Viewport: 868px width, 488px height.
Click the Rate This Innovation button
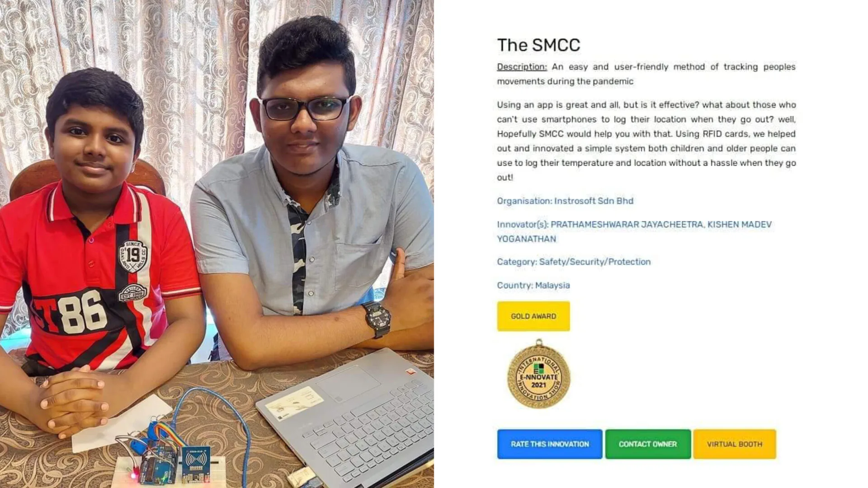tap(550, 444)
